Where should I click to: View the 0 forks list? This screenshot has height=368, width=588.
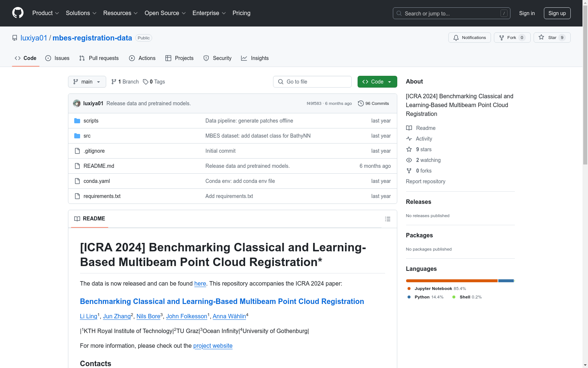[419, 171]
